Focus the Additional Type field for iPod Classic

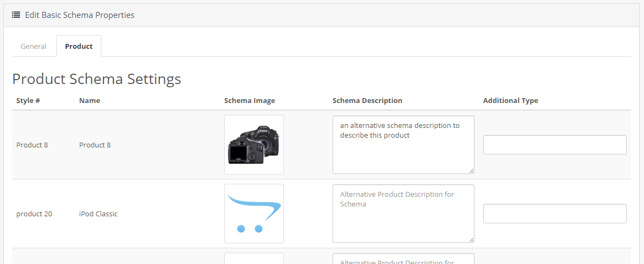(x=555, y=214)
